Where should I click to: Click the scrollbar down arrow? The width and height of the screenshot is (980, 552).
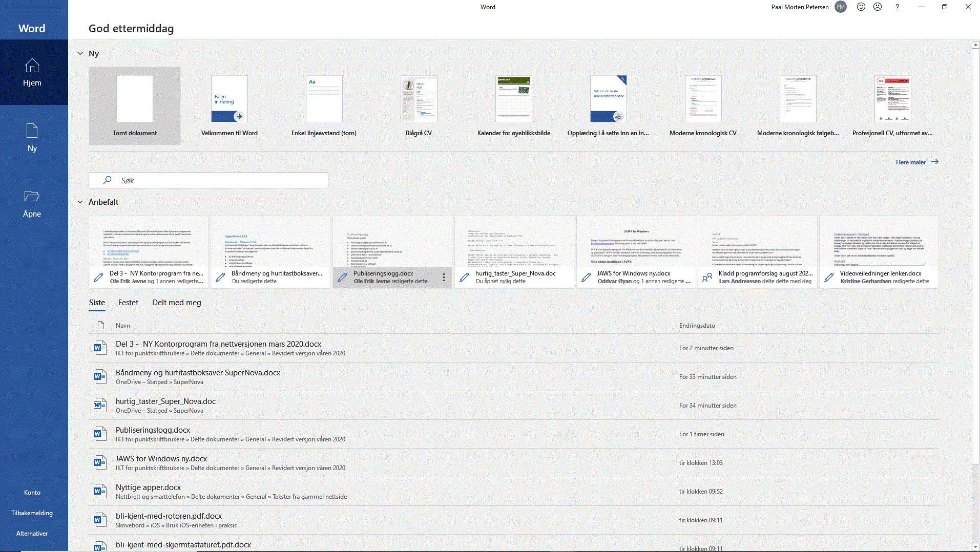coord(975,546)
